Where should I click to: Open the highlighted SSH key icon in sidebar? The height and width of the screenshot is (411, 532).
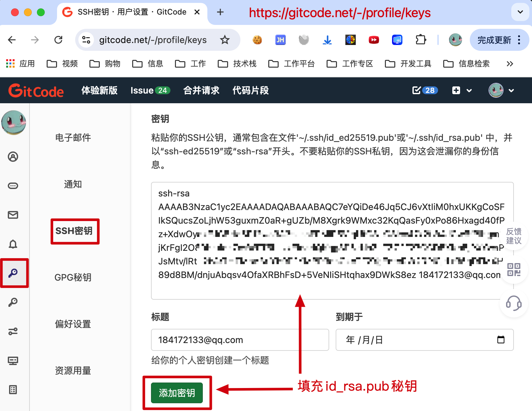13,273
